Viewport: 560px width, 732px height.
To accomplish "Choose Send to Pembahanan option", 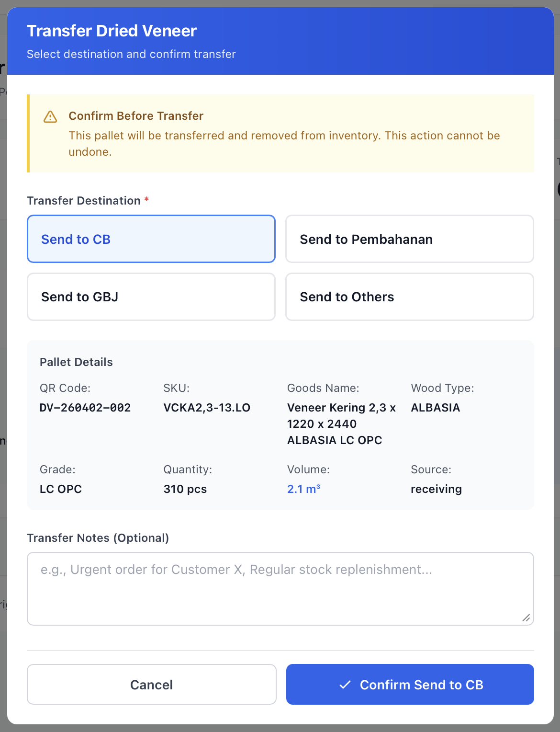I will pos(409,239).
